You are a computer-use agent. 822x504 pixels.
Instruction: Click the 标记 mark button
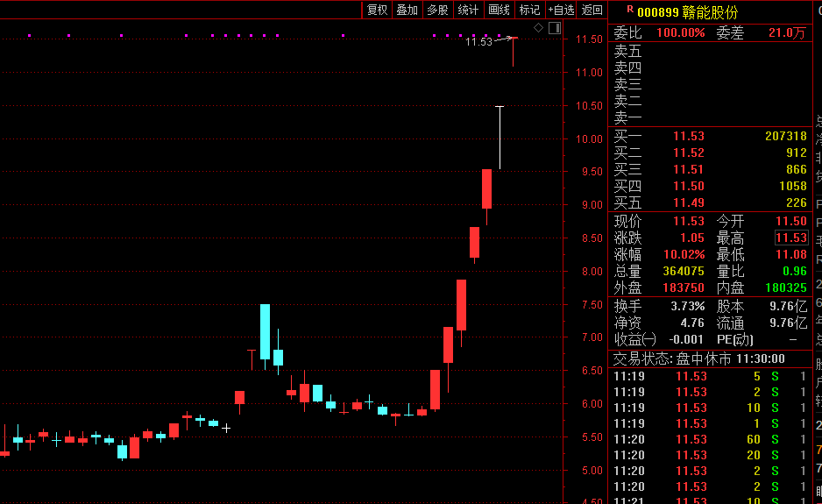[529, 10]
